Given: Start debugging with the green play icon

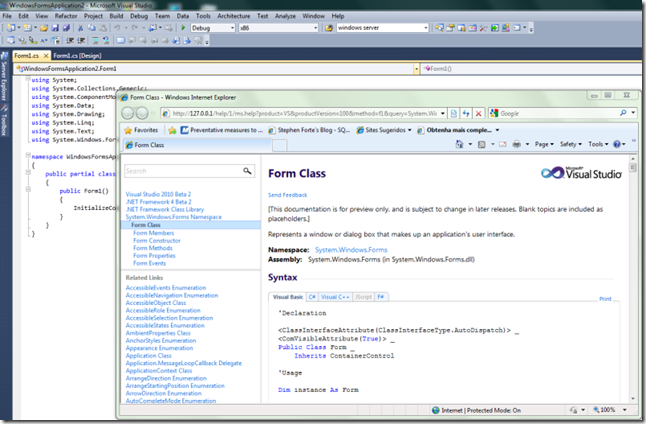Looking at the screenshot, I should pyautogui.click(x=183, y=28).
